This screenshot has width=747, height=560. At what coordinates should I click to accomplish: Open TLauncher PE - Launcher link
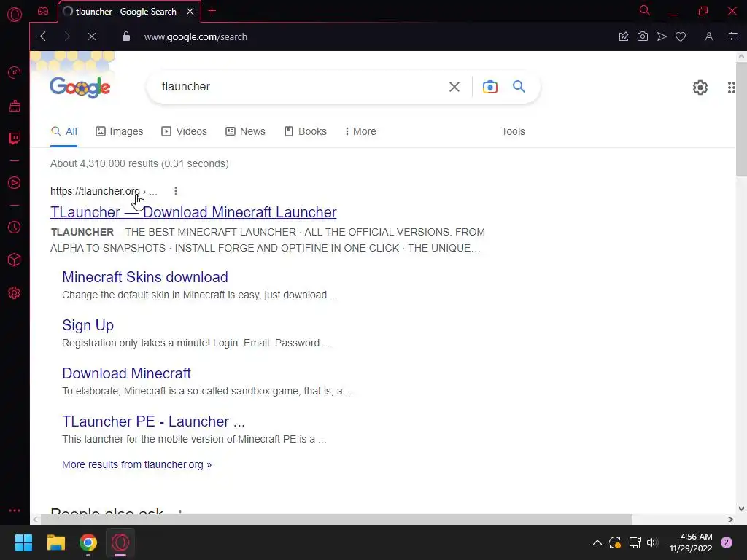click(x=153, y=421)
